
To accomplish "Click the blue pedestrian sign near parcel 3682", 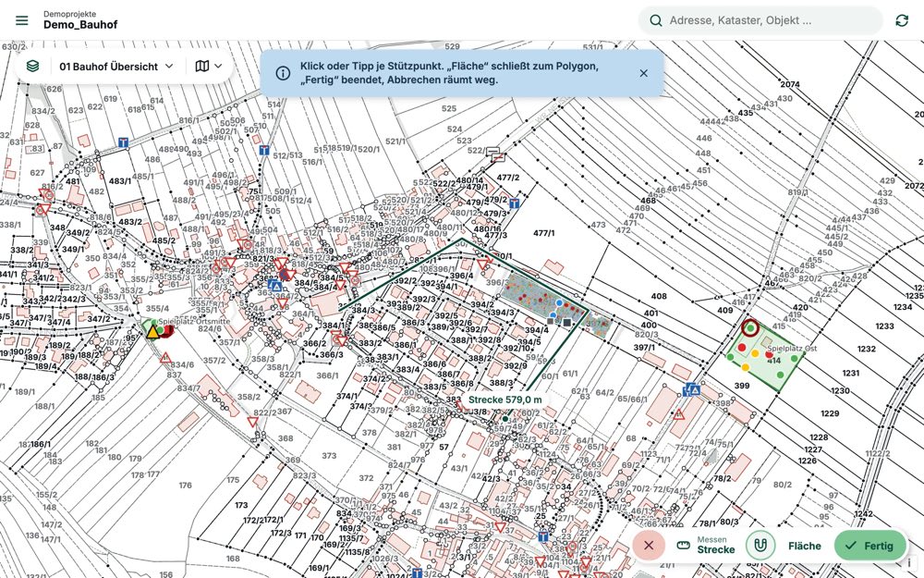I will [275, 286].
